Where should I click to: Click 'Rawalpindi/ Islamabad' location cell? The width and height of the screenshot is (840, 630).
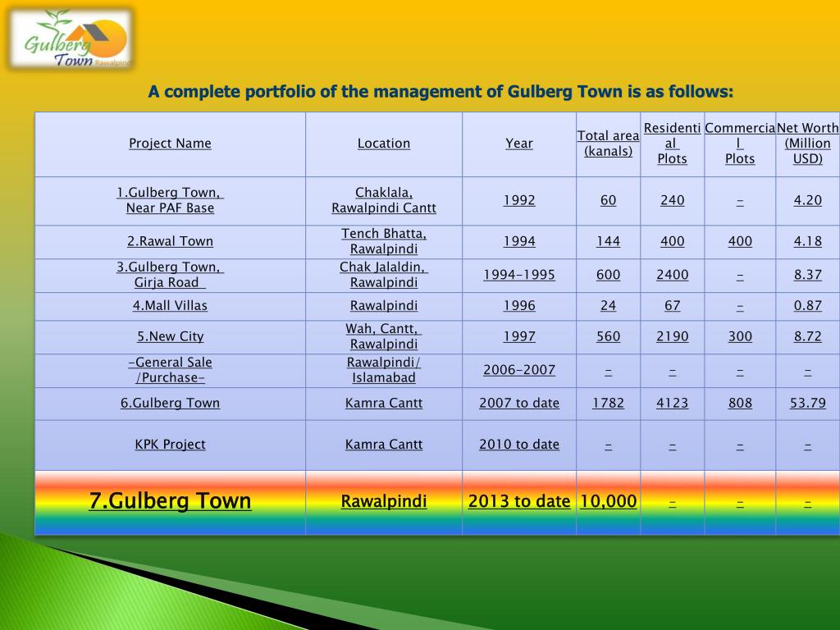click(x=384, y=370)
